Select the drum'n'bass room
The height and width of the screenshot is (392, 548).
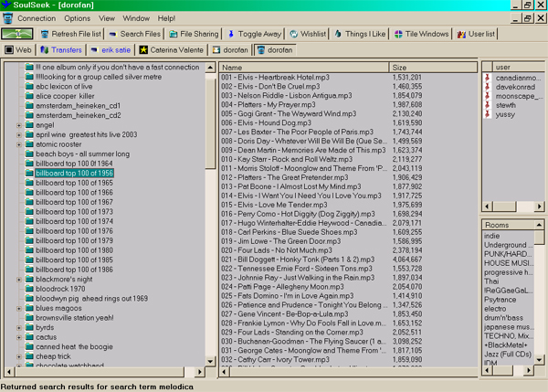coord(503,317)
